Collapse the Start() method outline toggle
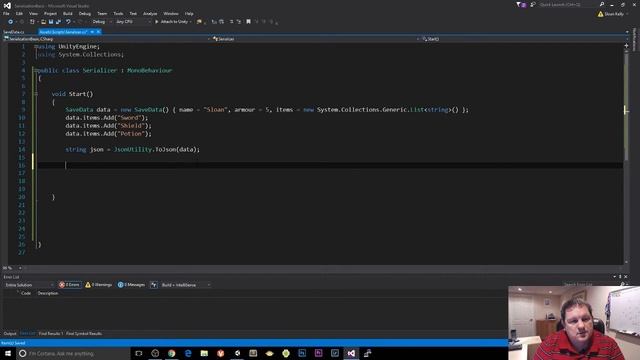This screenshot has height=360, width=640. [x=36, y=94]
